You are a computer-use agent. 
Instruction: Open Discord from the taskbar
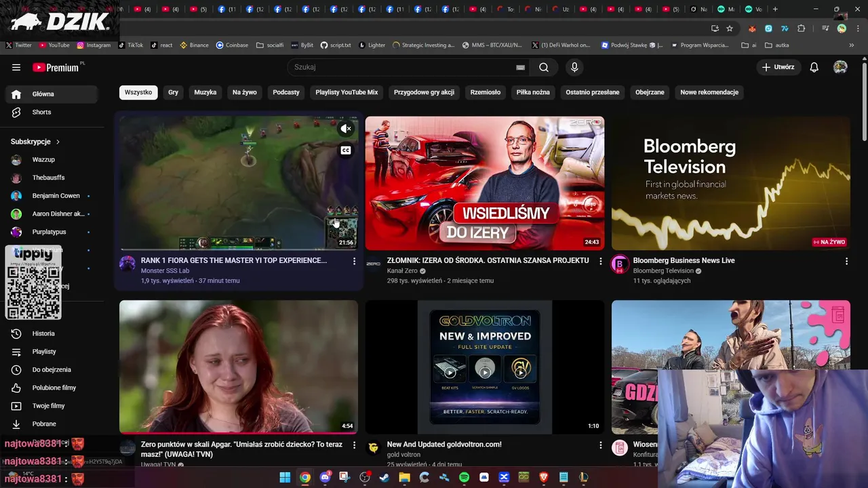[x=325, y=477]
